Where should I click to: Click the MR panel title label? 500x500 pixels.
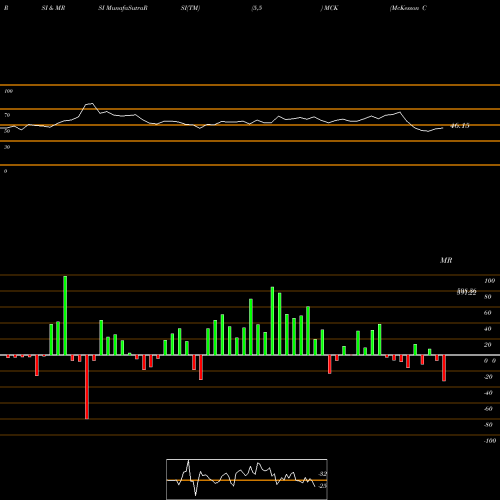coord(446,260)
